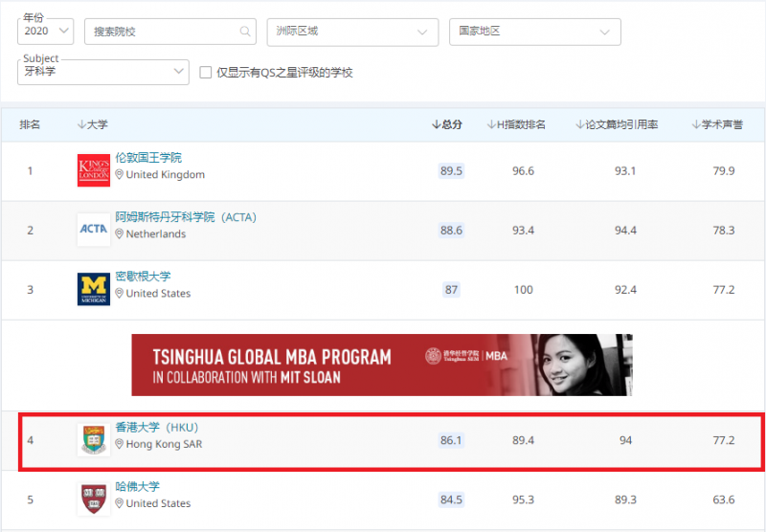
Task: Open 阿姆斯特丹牙科学院（ACTA）link
Action: click(x=186, y=217)
